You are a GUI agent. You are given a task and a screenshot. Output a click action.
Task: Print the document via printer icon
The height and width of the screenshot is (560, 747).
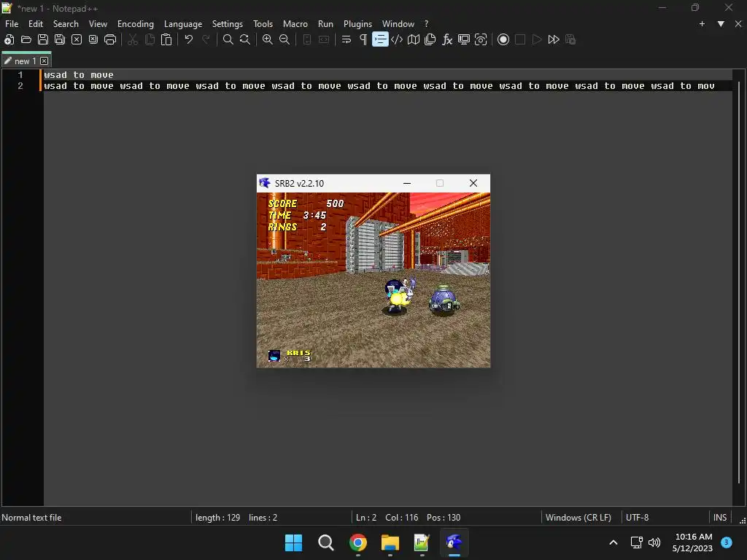pos(110,39)
